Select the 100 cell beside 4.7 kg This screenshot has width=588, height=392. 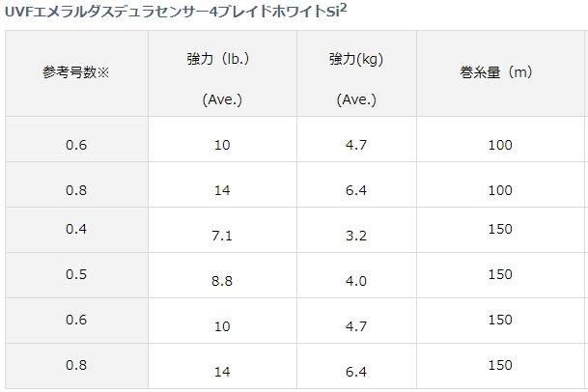(500, 145)
